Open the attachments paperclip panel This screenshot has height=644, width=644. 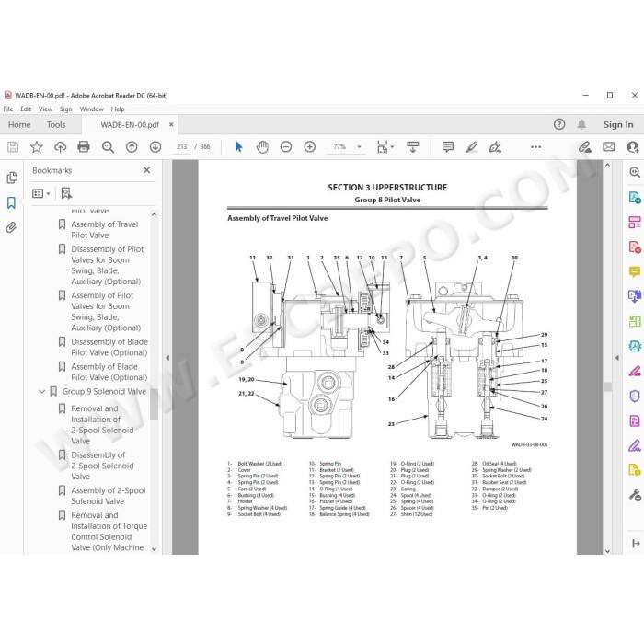click(x=11, y=227)
